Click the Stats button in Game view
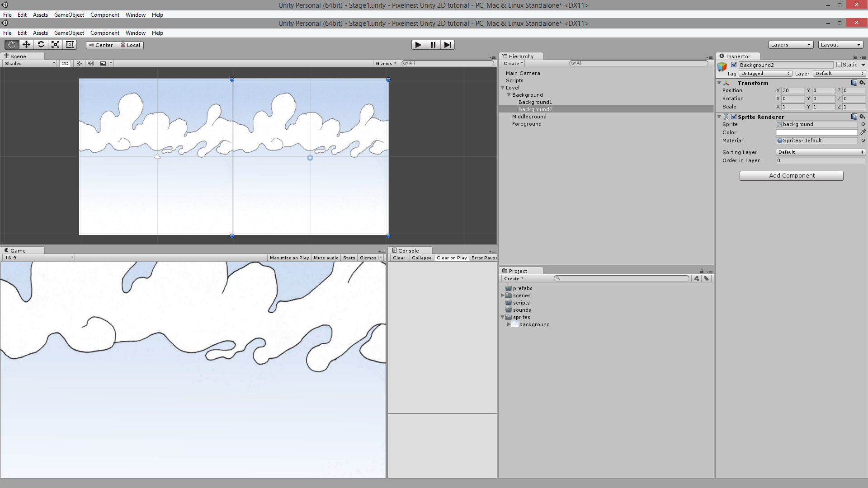868x488 pixels. [x=349, y=258]
